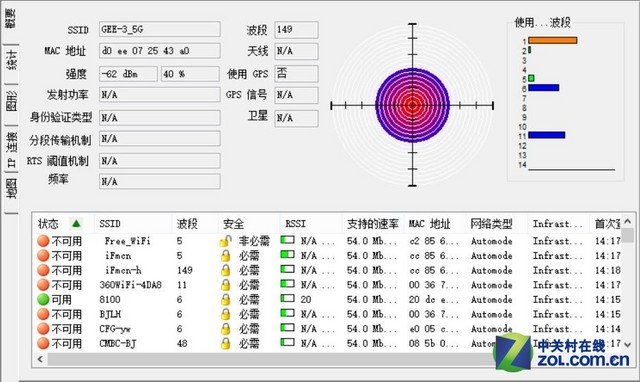Click the RSSI signal bar for 8100
The width and height of the screenshot is (640, 382).
tap(287, 298)
